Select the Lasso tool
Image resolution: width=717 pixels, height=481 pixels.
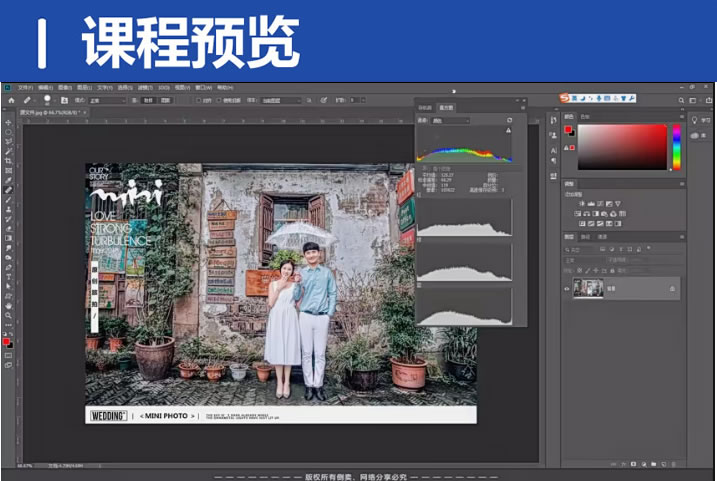(x=8, y=142)
